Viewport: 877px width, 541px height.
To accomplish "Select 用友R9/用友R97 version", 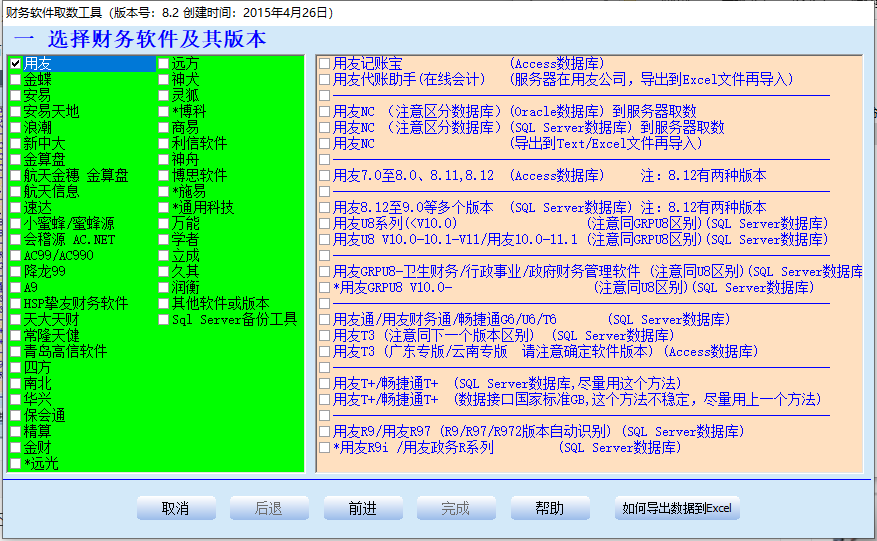I will tap(324, 431).
